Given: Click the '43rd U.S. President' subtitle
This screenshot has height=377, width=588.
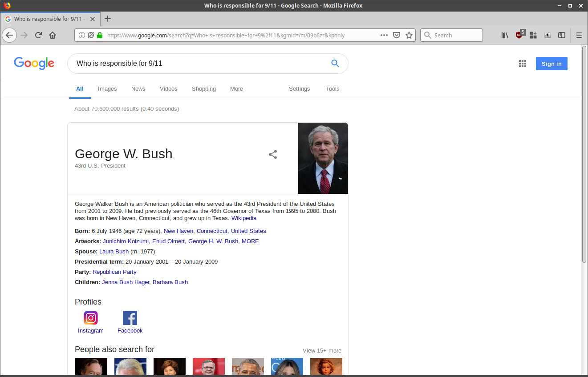Looking at the screenshot, I should pyautogui.click(x=100, y=166).
